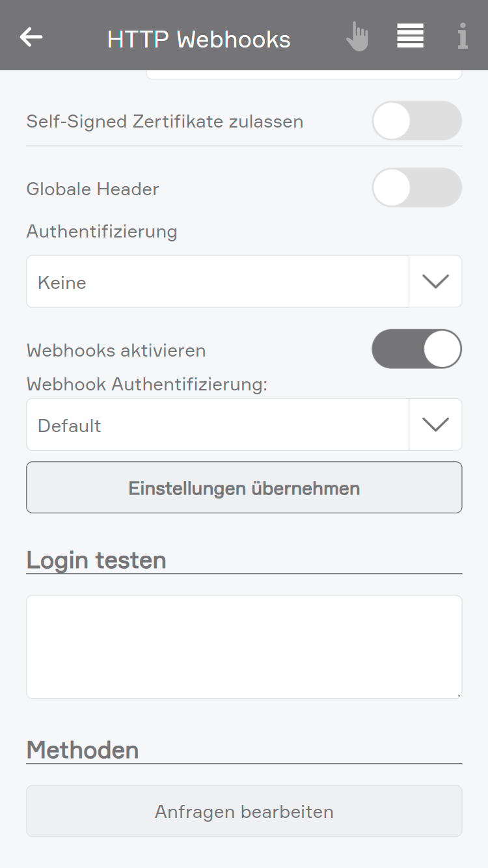Viewport: 488px width, 868px height.
Task: Open Authentifizierung dropdown showing Keine
Action: click(217, 282)
